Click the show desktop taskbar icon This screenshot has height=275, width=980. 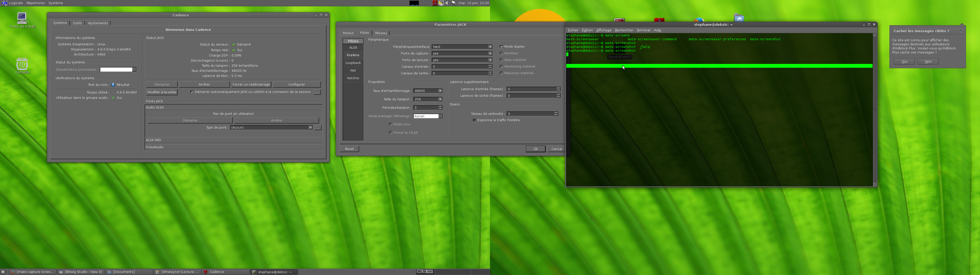[3, 272]
